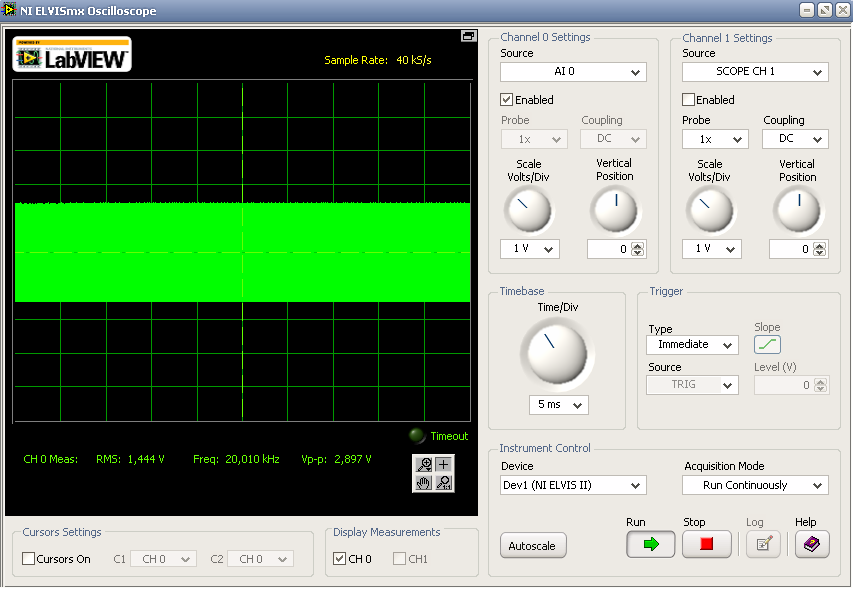Screen dimensions: 853x589
Task: Click Channel 1 Scale Volts/Div knob
Action: [710, 209]
